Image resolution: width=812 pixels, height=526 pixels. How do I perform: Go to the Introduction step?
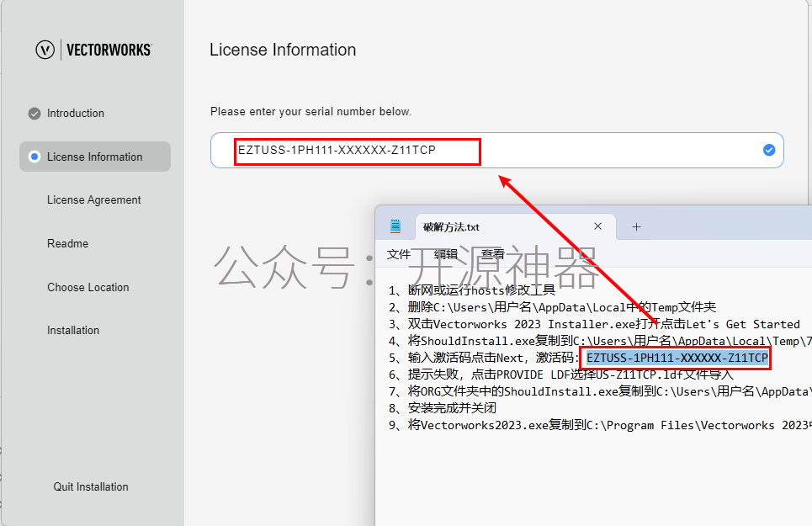[76, 114]
